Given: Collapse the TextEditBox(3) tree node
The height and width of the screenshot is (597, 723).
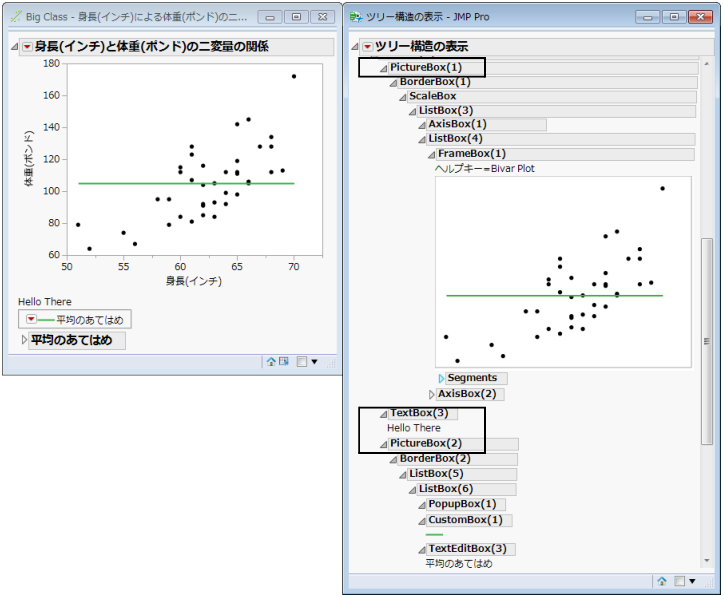Looking at the screenshot, I should pos(422,550).
